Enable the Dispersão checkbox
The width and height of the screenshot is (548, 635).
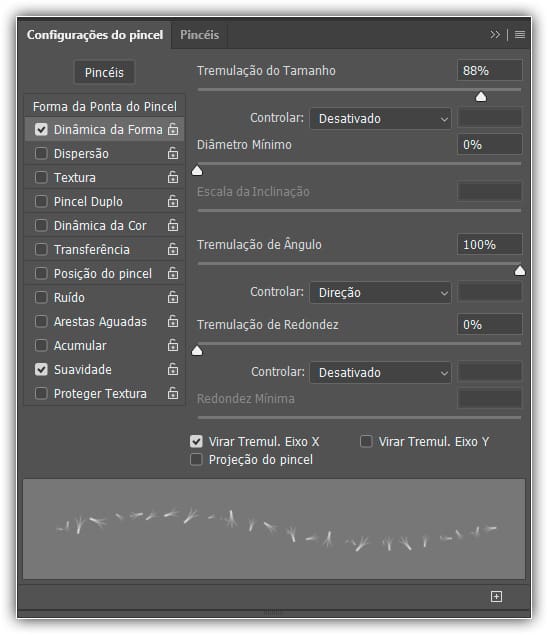tap(41, 153)
